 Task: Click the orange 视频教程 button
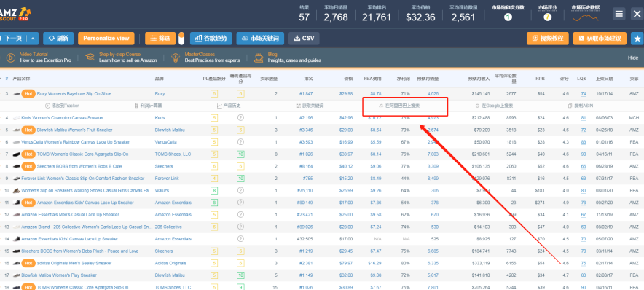(x=548, y=39)
